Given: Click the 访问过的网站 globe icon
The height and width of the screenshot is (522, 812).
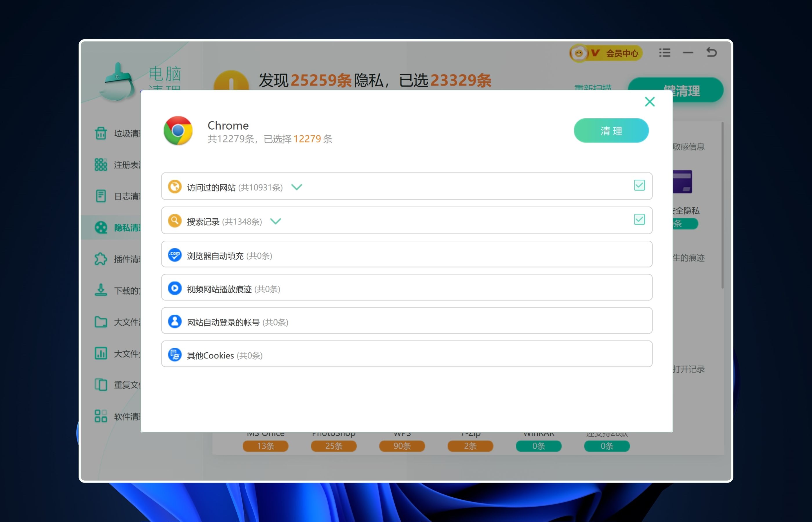Looking at the screenshot, I should pyautogui.click(x=175, y=187).
